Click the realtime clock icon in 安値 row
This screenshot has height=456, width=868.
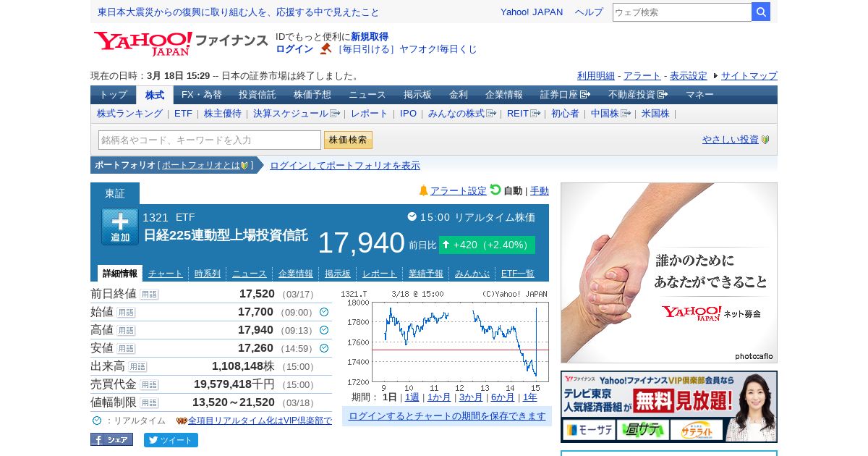(x=324, y=348)
